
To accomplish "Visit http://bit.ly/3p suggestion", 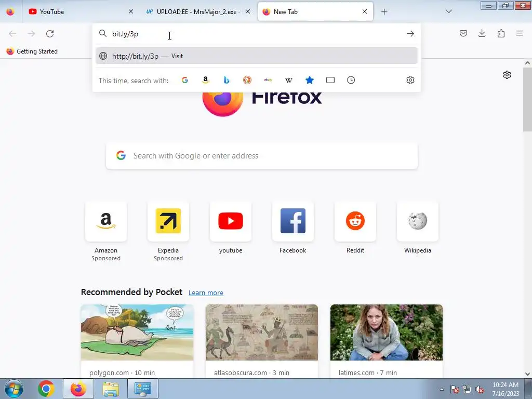I will 257,56.
